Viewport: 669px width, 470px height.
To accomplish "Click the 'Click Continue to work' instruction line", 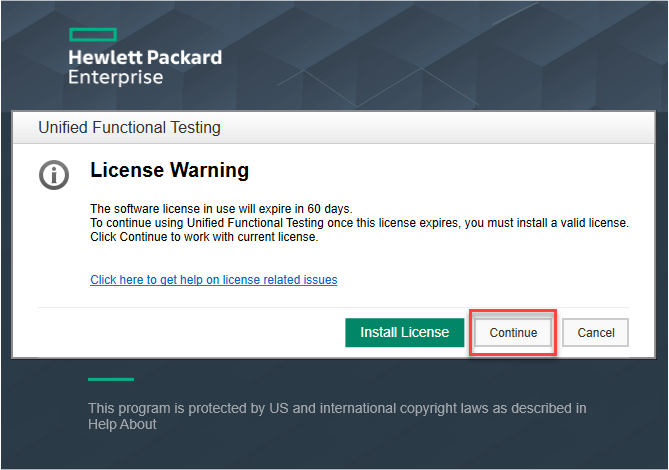I will tap(204, 237).
